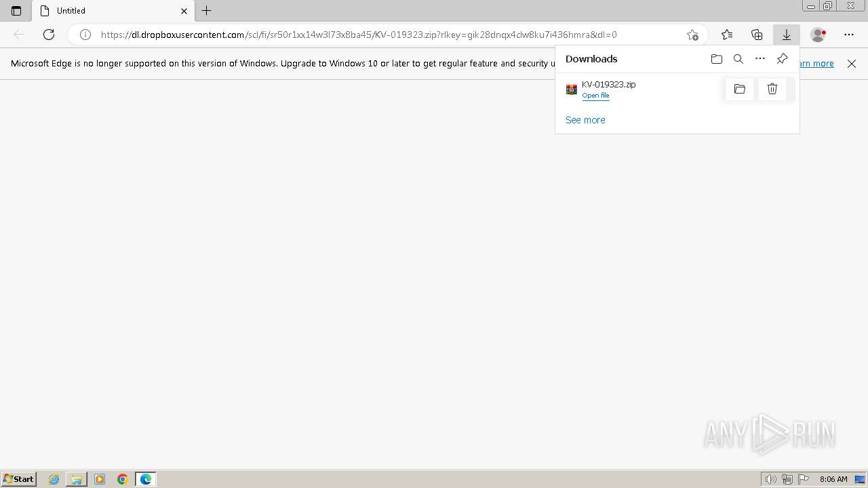Click the Learn more link in banner
Viewport: 868px width, 488px height.
click(817, 63)
